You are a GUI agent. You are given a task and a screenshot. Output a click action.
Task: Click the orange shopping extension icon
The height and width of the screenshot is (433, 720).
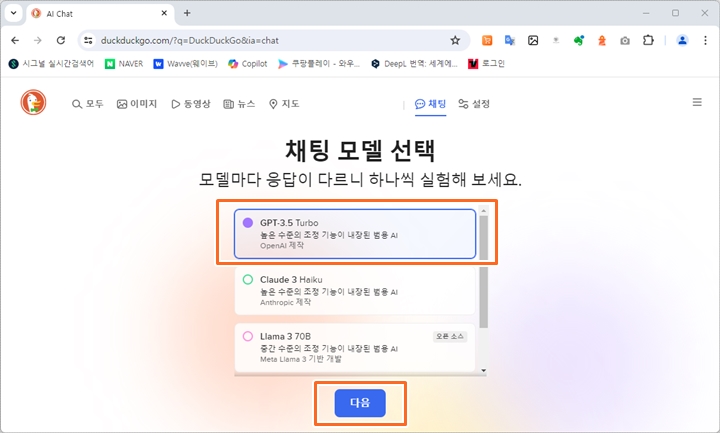click(487, 40)
